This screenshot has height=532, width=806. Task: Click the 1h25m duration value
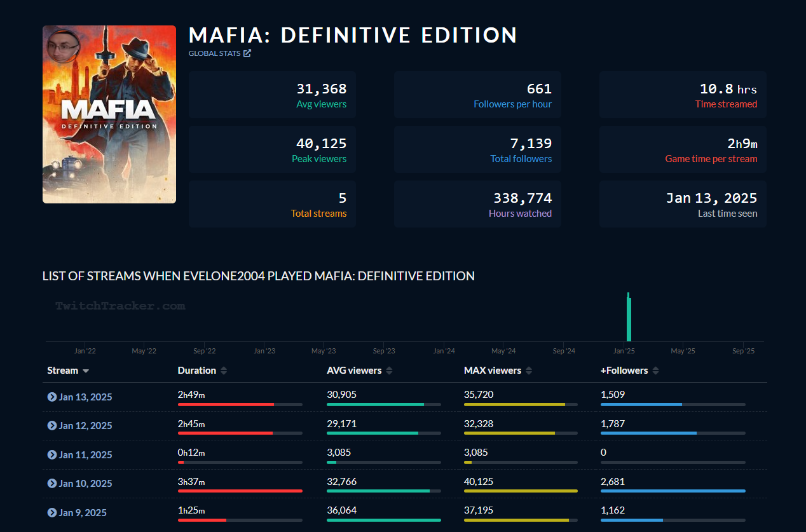pyautogui.click(x=191, y=510)
